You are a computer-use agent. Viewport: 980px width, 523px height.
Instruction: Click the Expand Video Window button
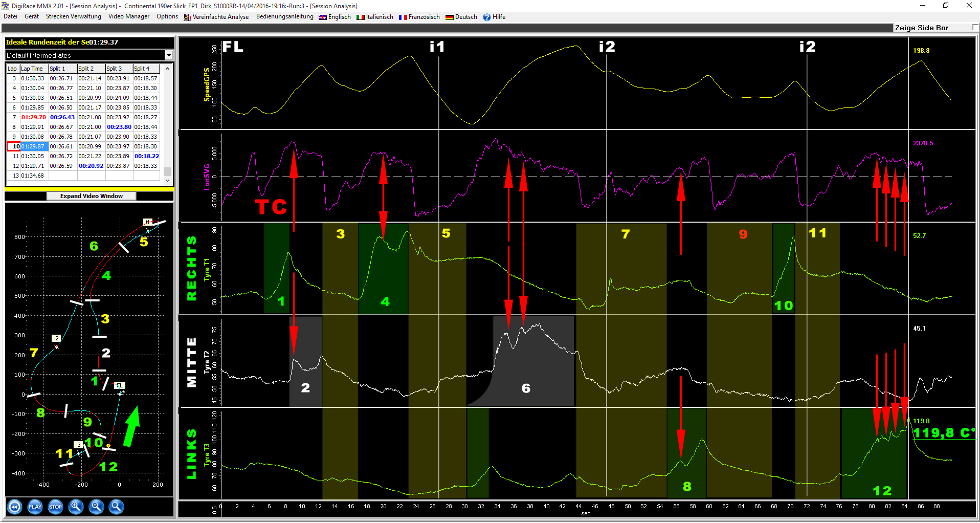point(91,196)
